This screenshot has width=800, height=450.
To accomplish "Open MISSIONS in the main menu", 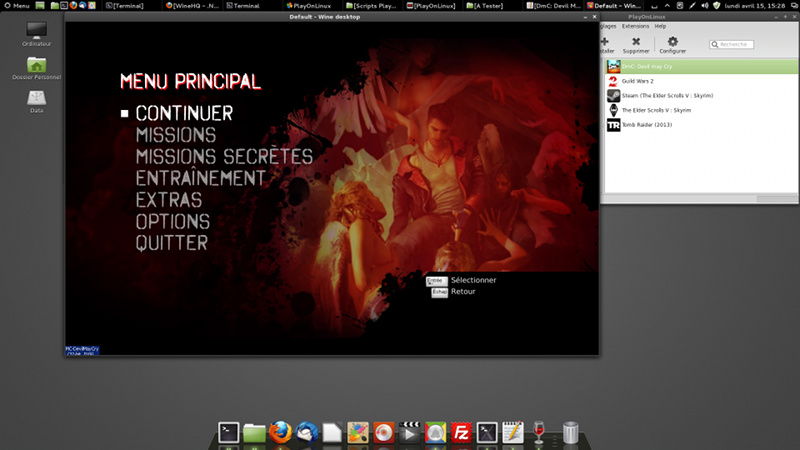I will (x=176, y=135).
